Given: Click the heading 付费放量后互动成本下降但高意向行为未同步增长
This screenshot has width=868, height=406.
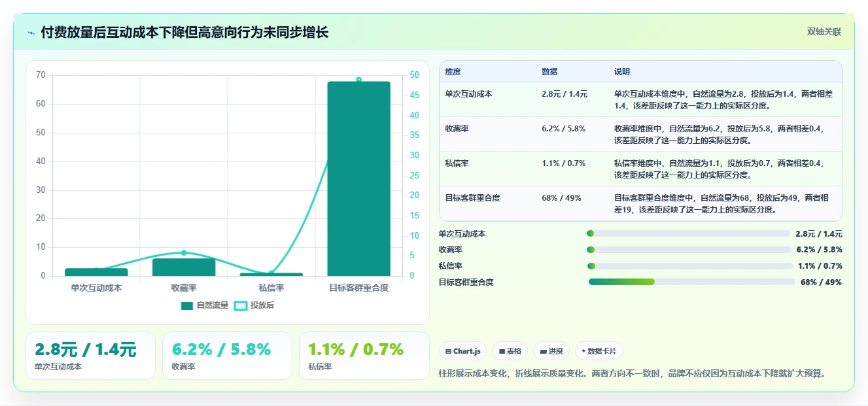Looking at the screenshot, I should (x=184, y=32).
